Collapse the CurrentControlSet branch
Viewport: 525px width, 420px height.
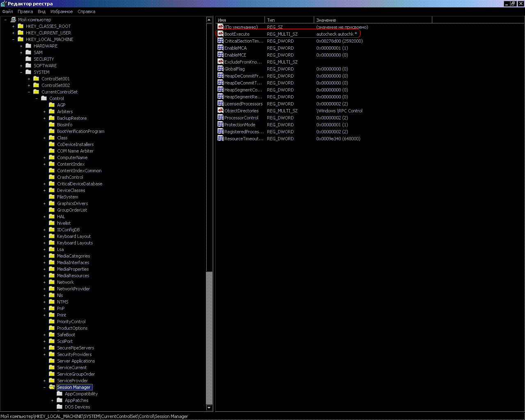point(29,92)
